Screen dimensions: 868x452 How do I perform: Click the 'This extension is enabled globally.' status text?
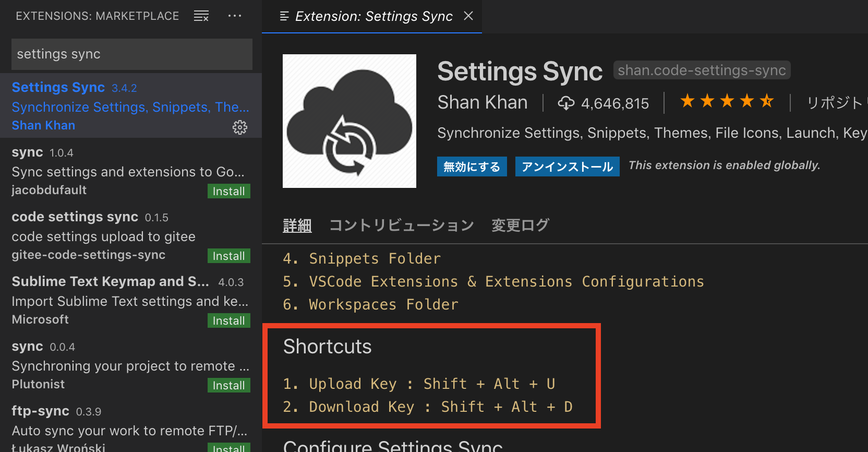click(725, 165)
